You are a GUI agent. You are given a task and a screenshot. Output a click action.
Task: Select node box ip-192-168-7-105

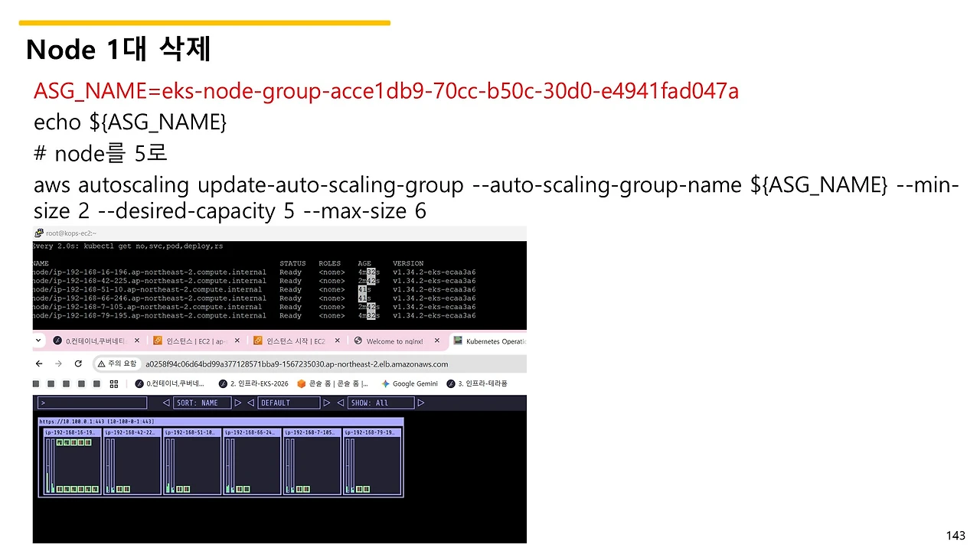click(x=312, y=461)
